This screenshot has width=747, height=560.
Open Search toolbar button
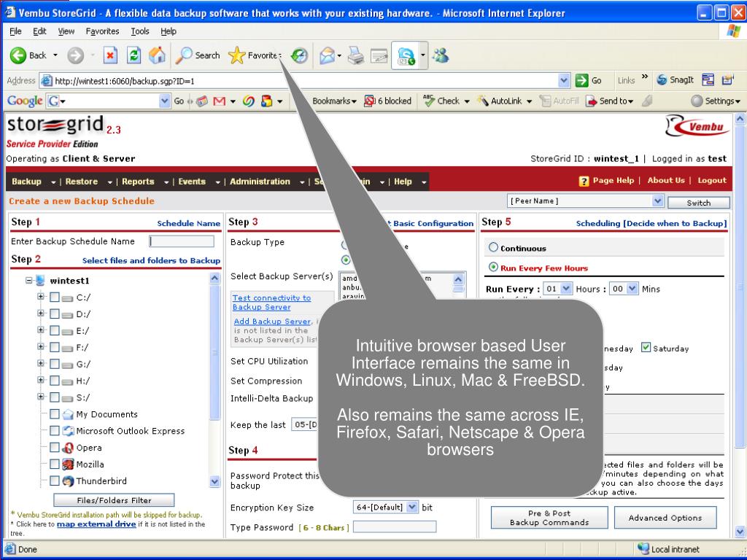coord(198,55)
